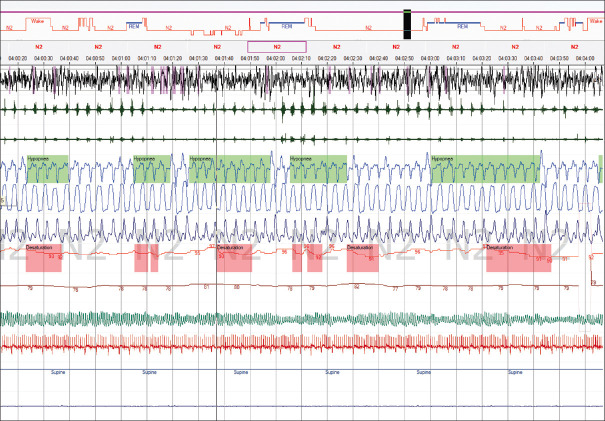Click the Desaturation event starting near 04:02:30

(x=363, y=258)
